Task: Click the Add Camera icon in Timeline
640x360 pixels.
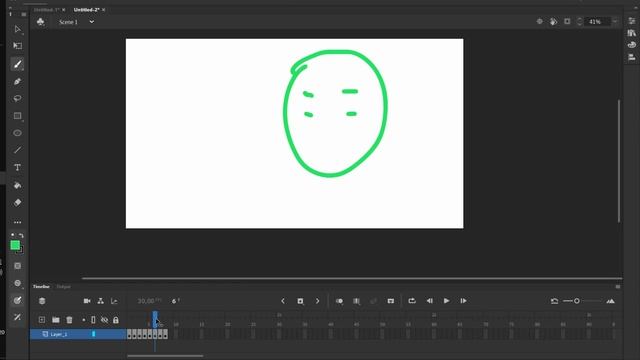Action: (x=87, y=301)
